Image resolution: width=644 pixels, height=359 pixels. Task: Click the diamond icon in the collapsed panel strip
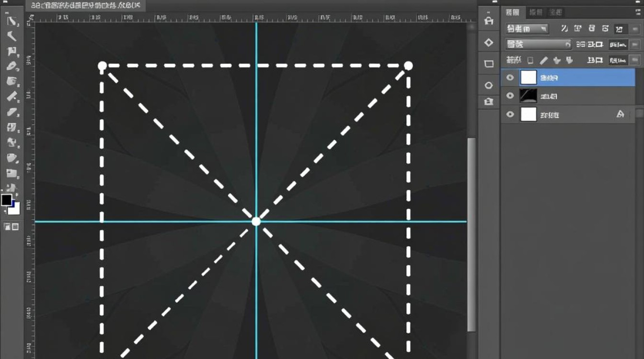pos(489,43)
